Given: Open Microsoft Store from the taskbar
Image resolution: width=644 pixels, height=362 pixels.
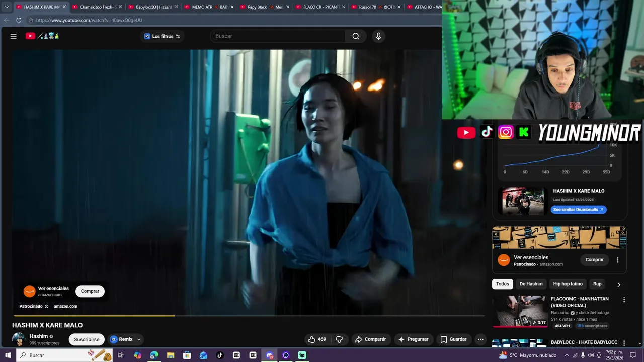Looking at the screenshot, I should pyautogui.click(x=187, y=355).
